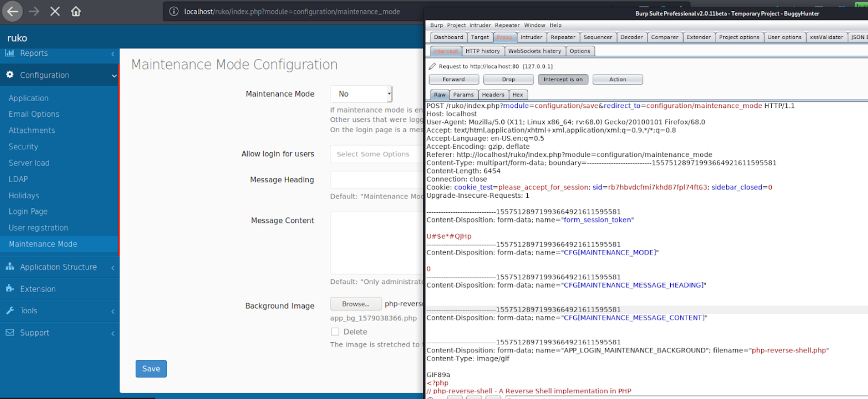Open the Login Page configuration link
Viewport: 868px width, 399px height.
(28, 212)
